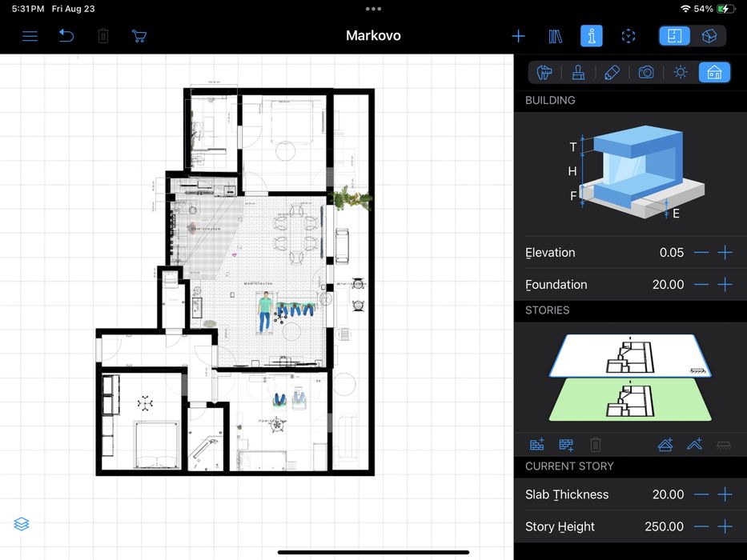Open the measurement caliper tab

point(544,72)
